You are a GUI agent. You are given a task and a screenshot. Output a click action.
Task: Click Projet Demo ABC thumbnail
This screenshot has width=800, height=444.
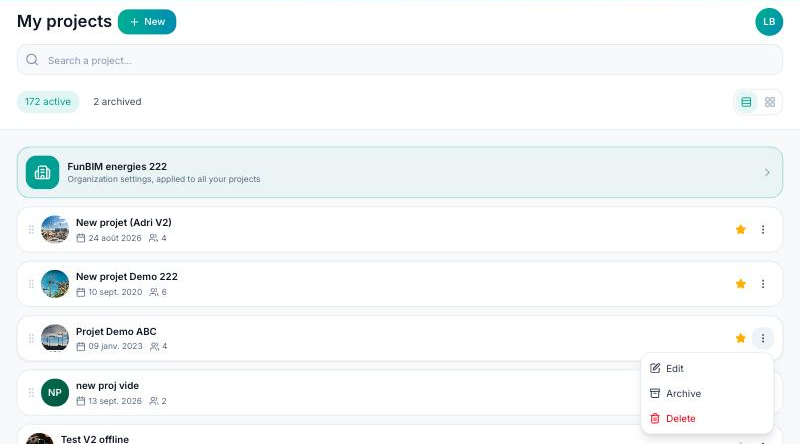[55, 338]
